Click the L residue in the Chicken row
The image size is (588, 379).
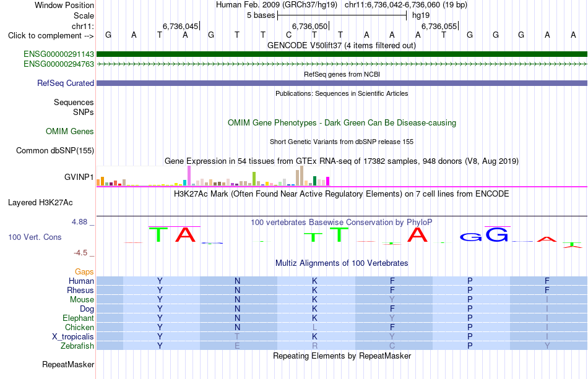[x=314, y=327]
